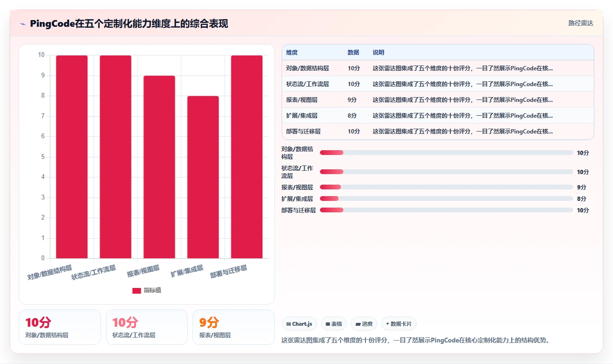Screen dimensions: 613x364
Task: Select the Chart.js tag chip
Action: (x=299, y=324)
